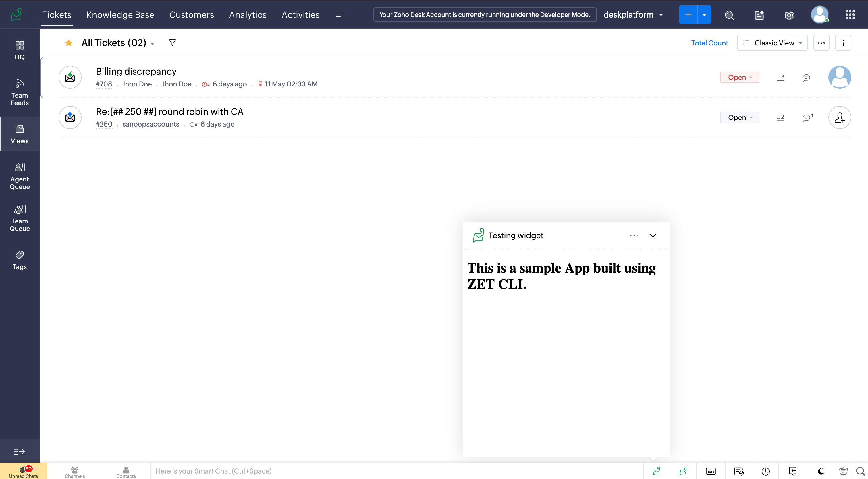The height and width of the screenshot is (479, 868).
Task: Click the info button in the ticket header
Action: click(843, 43)
